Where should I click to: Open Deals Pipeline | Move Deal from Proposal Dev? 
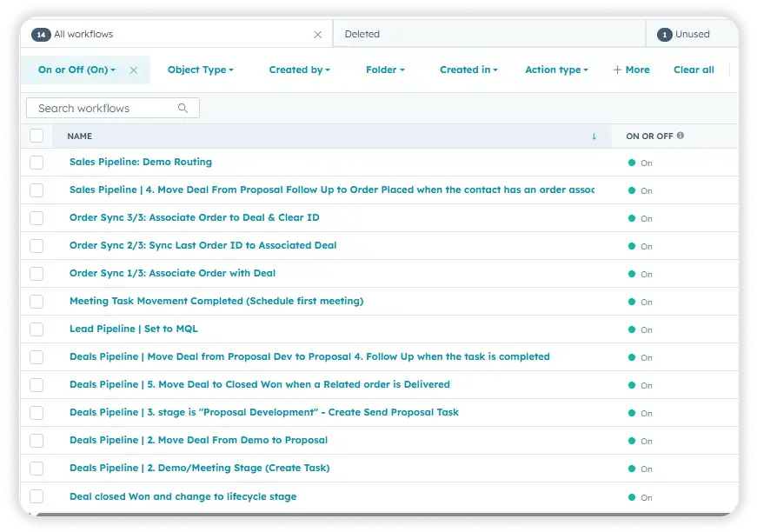tap(309, 356)
